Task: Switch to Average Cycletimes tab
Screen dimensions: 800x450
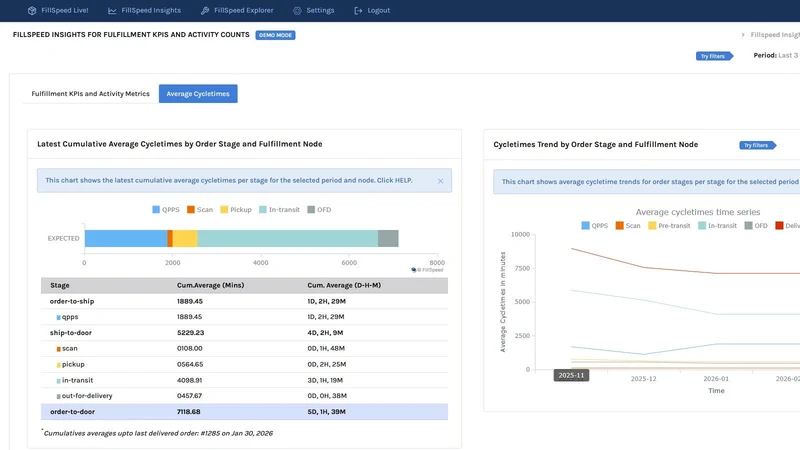Action: coord(198,94)
